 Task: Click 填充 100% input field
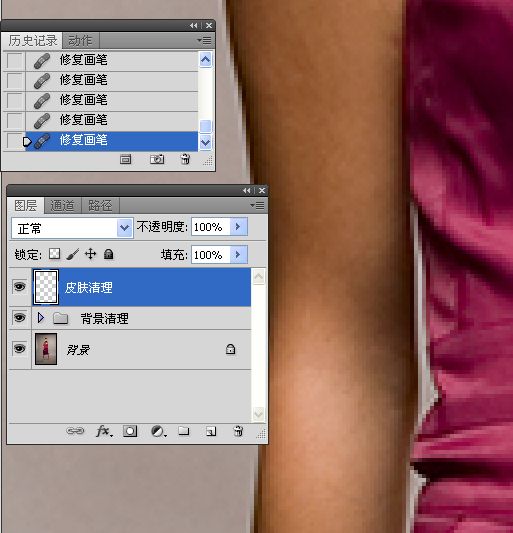tap(211, 255)
